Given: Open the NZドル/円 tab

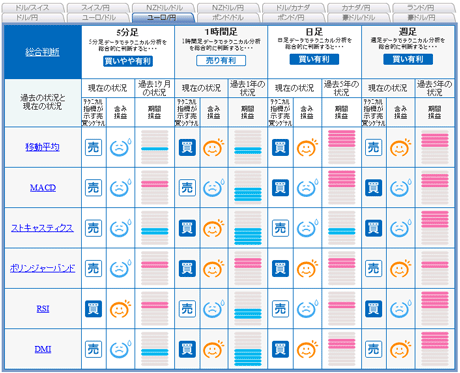Looking at the screenshot, I should pyautogui.click(x=228, y=8).
